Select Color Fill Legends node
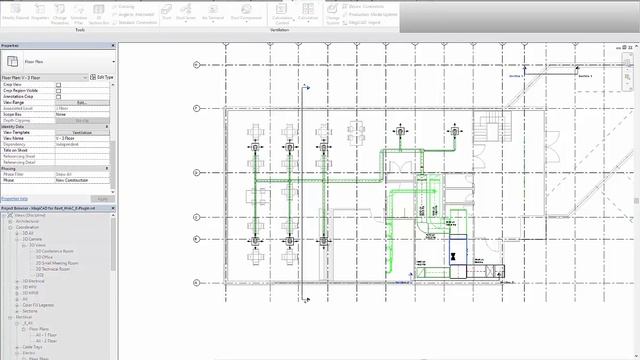Viewport: 640px width, 360px height. coord(38,305)
